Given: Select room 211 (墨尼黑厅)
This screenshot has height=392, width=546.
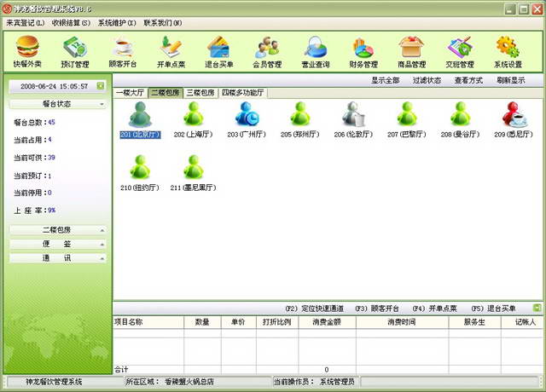Looking at the screenshot, I should 194,173.
